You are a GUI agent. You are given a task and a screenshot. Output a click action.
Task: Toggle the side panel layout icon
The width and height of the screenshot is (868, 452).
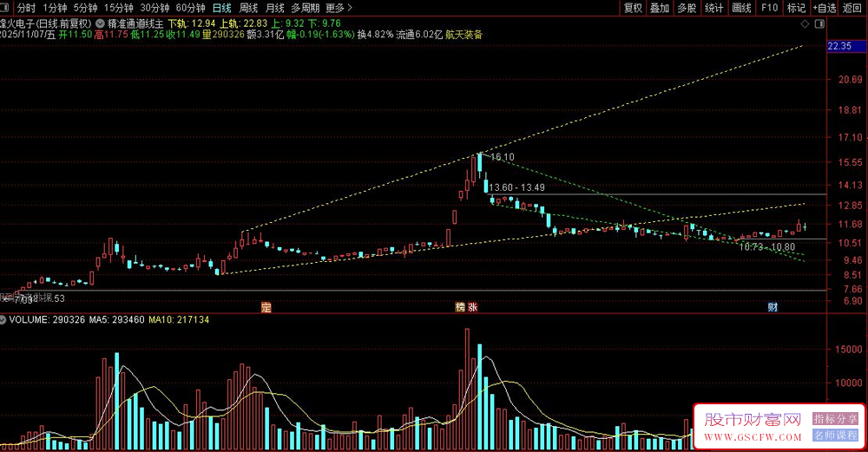[819, 23]
